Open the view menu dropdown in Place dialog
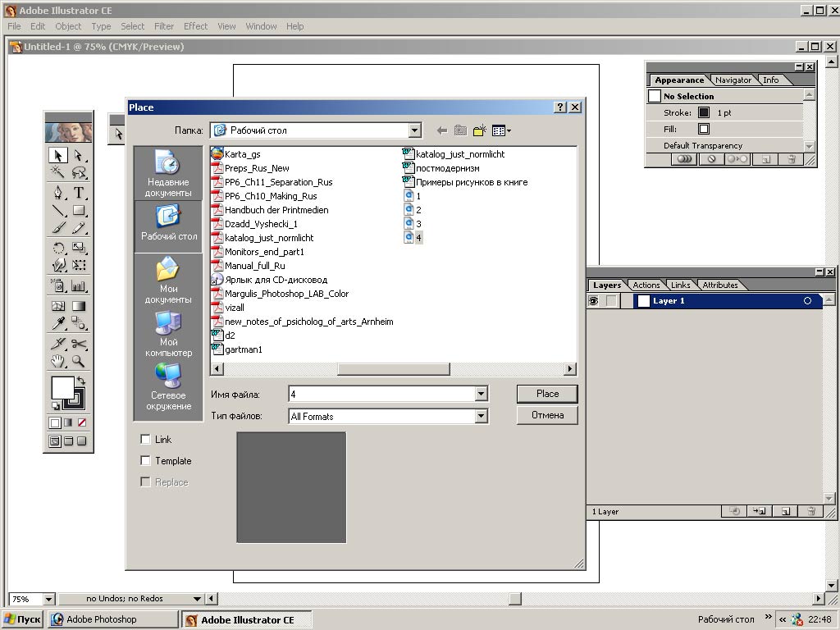Image resolution: width=840 pixels, height=630 pixels. pyautogui.click(x=501, y=130)
